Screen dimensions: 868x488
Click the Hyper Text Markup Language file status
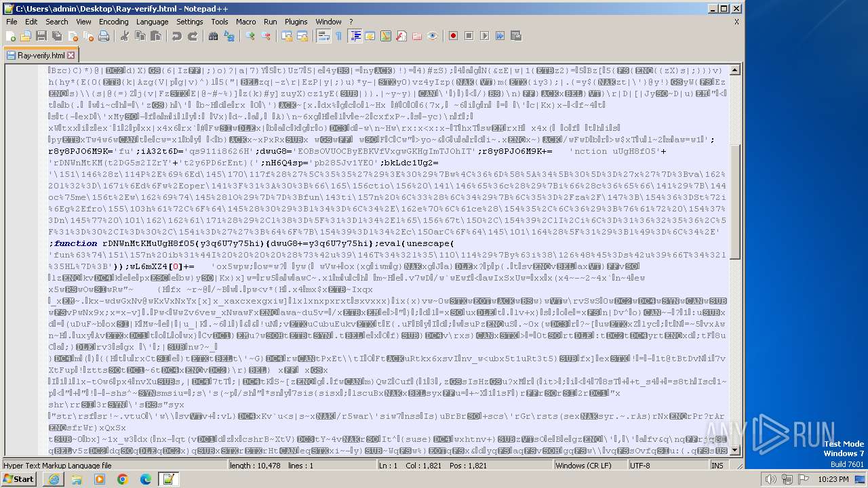114,466
